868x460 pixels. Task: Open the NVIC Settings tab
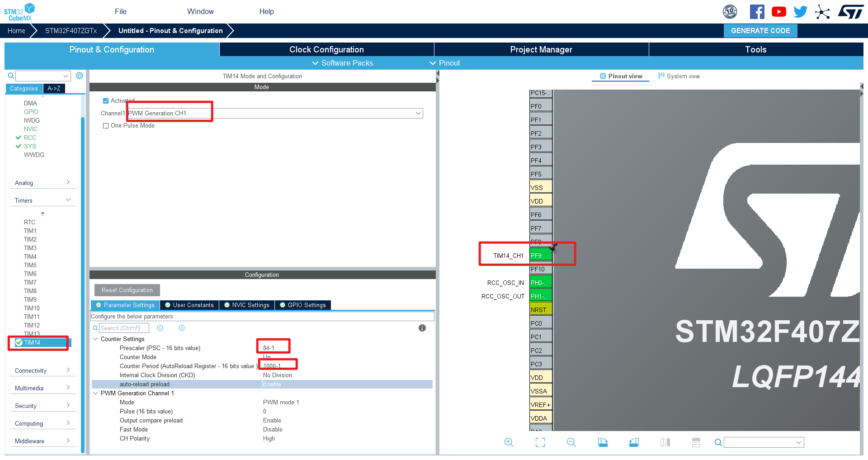click(x=247, y=305)
